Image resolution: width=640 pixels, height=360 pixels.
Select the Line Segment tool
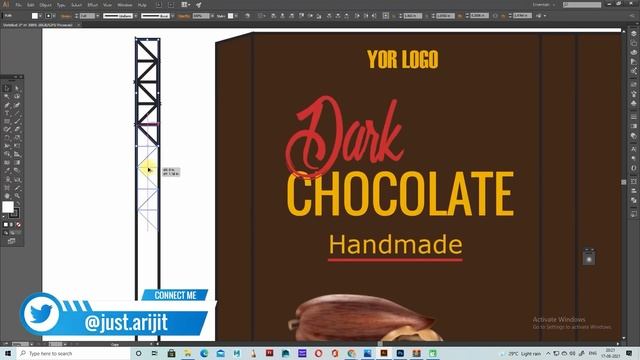click(x=17, y=113)
